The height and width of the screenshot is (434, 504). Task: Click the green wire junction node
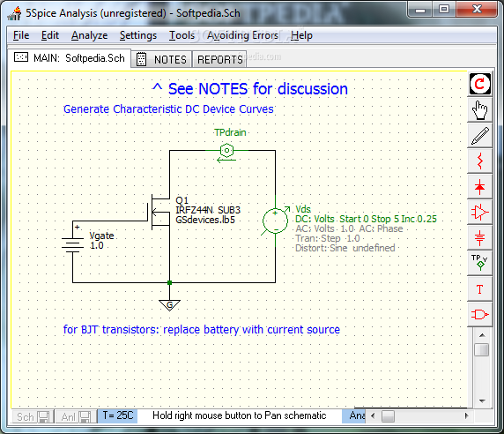click(x=170, y=283)
